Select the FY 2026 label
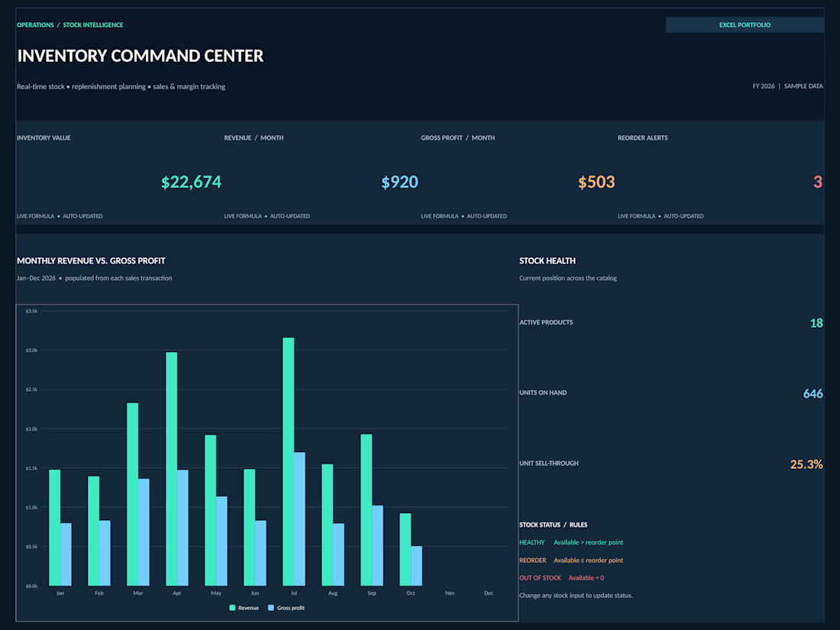This screenshot has height=630, width=840. pyautogui.click(x=764, y=86)
